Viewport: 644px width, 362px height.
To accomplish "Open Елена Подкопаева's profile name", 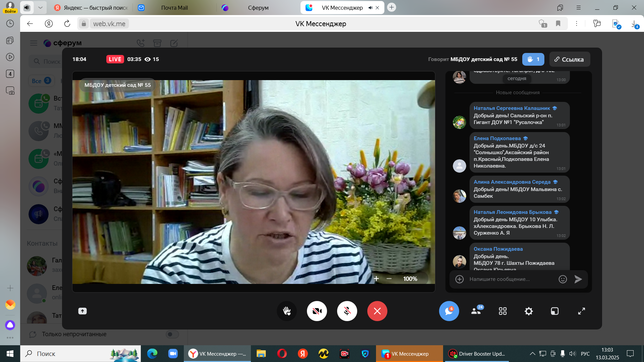I will (x=497, y=138).
